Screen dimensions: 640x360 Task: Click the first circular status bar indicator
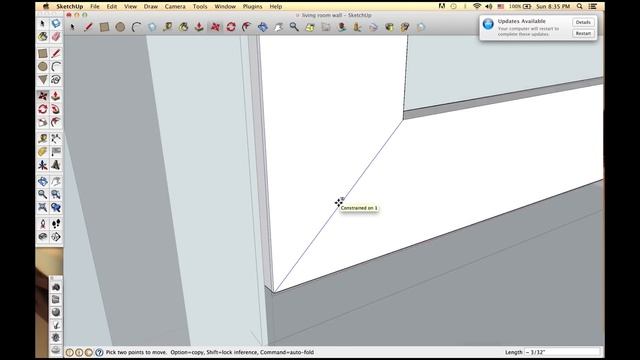(70, 352)
